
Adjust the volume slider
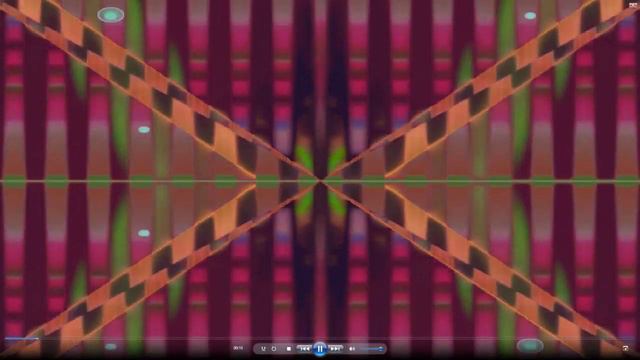click(371, 349)
